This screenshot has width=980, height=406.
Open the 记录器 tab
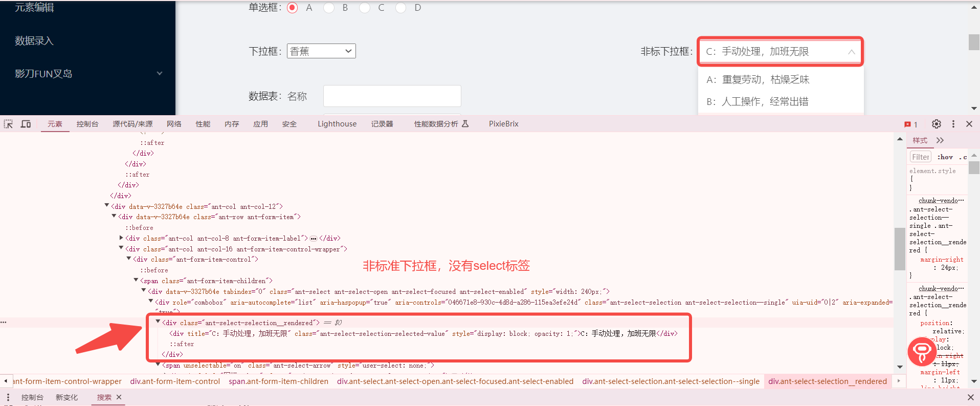point(382,124)
